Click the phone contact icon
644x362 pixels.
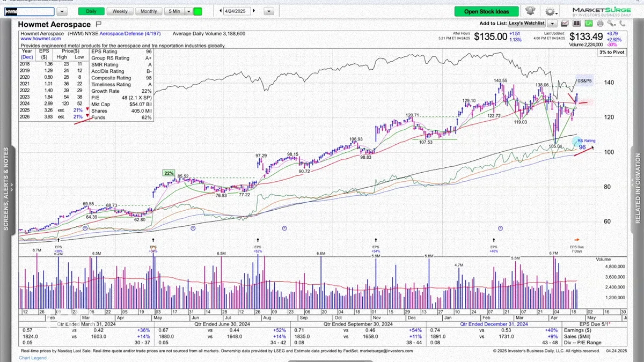click(623, 23)
